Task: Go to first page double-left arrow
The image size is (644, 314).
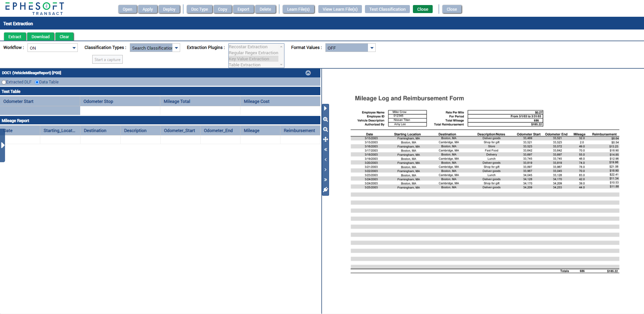Action: pyautogui.click(x=325, y=149)
